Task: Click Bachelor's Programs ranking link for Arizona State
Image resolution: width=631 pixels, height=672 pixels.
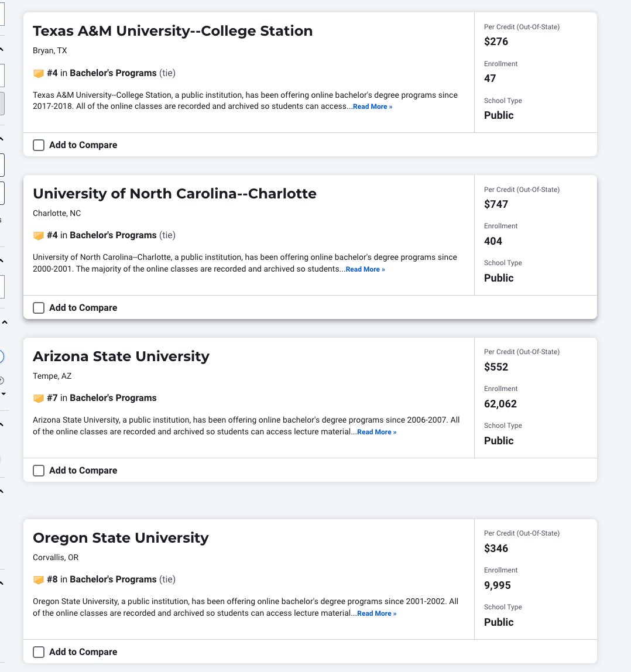Action: point(113,397)
